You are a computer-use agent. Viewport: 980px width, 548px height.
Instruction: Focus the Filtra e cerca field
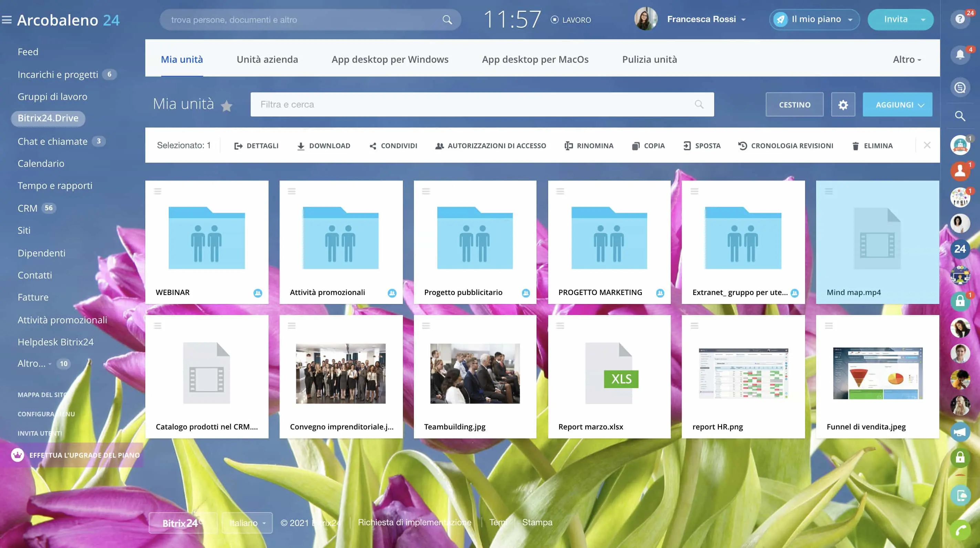click(482, 104)
